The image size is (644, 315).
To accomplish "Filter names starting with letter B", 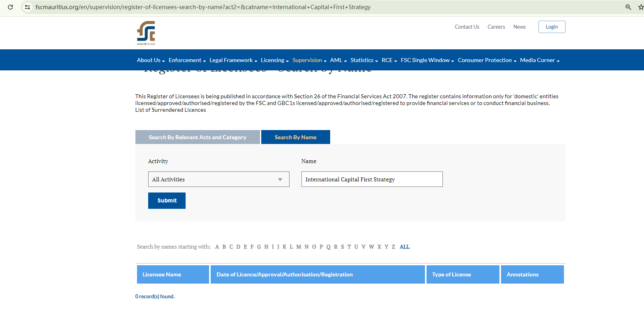I will coord(224,247).
